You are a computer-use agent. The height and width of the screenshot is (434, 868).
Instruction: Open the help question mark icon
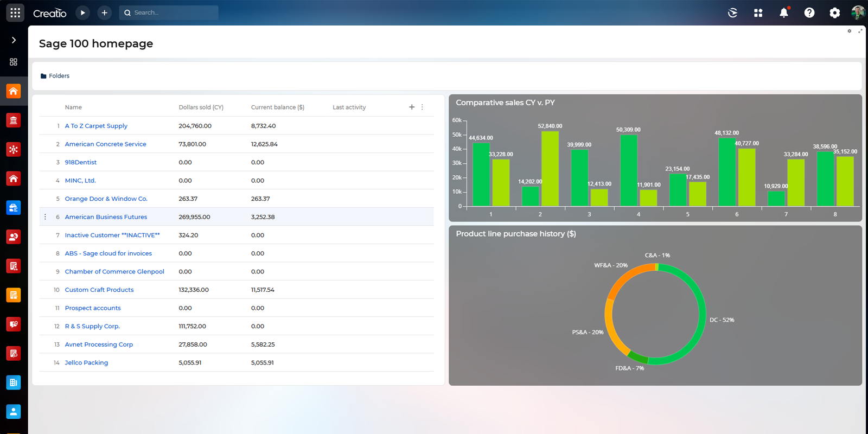[809, 12]
